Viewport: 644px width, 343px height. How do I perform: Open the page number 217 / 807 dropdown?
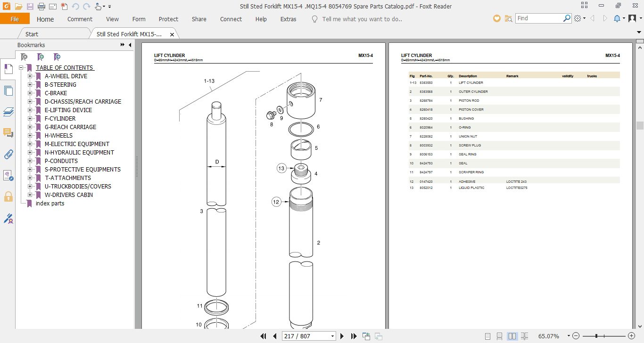tap(333, 336)
